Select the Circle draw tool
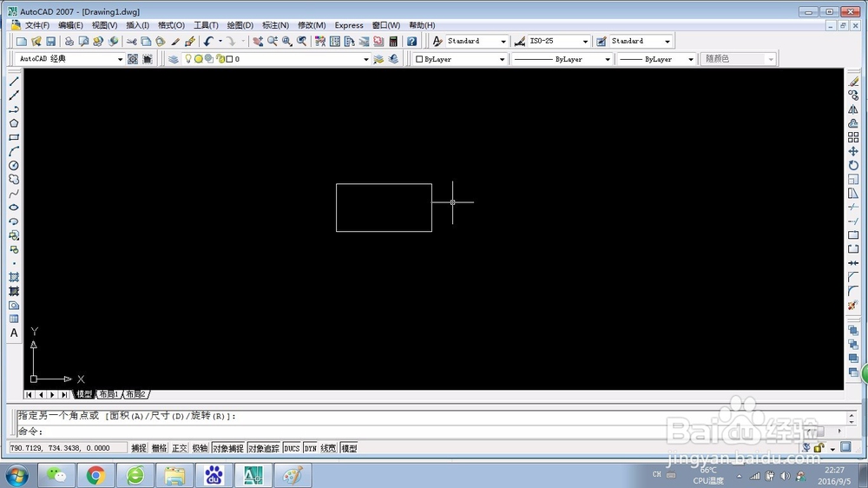This screenshot has width=868, height=488. click(14, 165)
